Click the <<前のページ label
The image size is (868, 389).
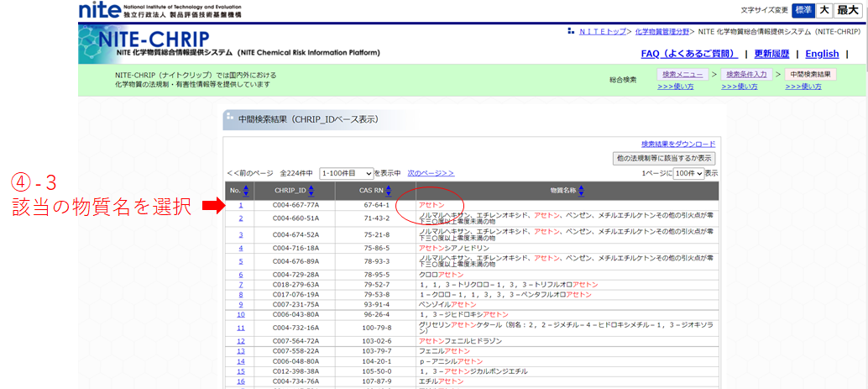point(249,173)
